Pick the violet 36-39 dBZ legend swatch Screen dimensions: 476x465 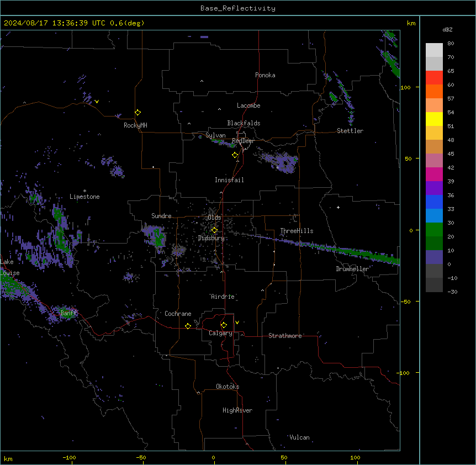pos(434,188)
